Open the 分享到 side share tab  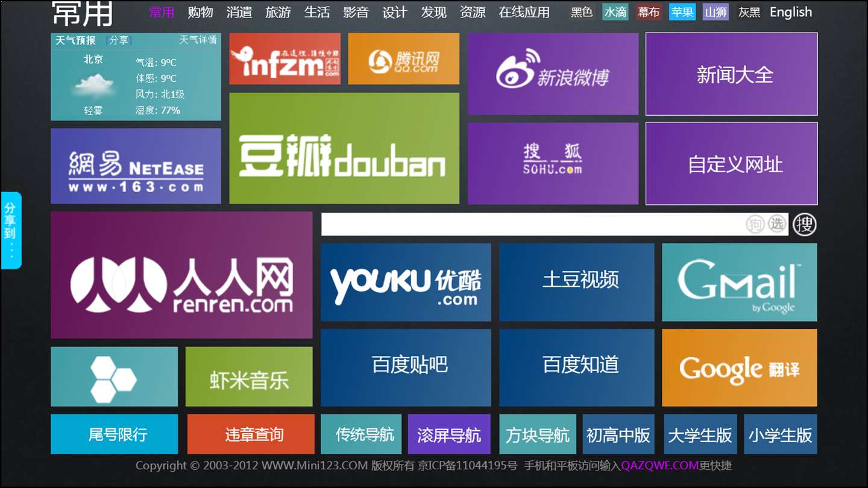pyautogui.click(x=10, y=230)
